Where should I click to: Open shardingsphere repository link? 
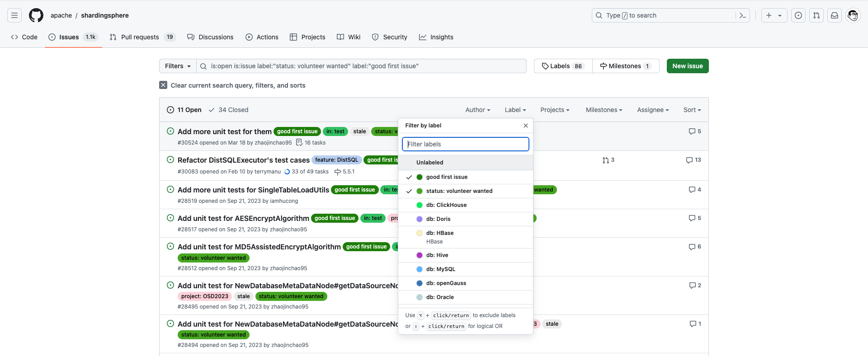[105, 15]
